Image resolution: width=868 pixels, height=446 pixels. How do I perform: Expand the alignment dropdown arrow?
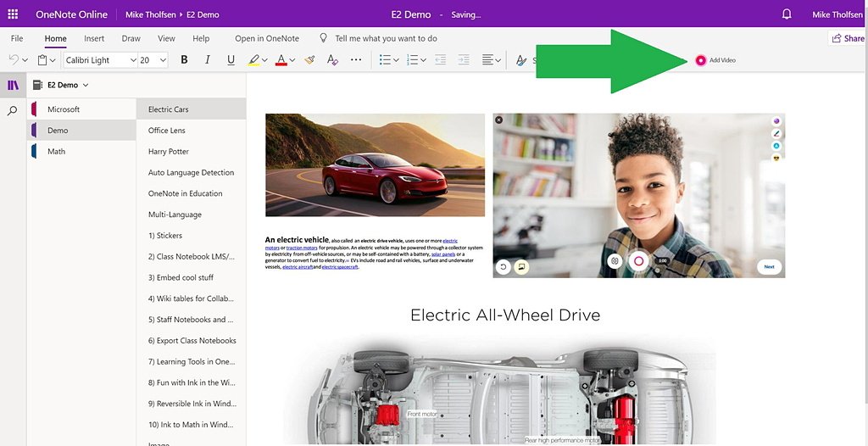(x=498, y=60)
